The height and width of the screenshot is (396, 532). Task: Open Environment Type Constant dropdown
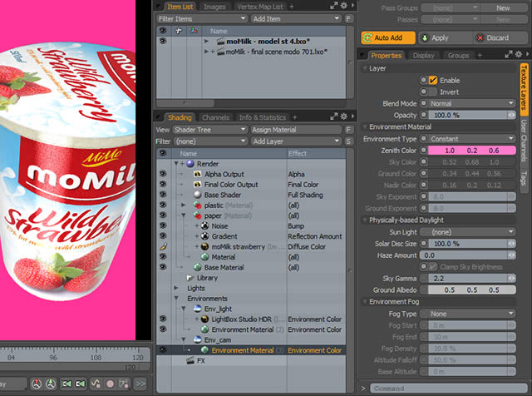[472, 139]
